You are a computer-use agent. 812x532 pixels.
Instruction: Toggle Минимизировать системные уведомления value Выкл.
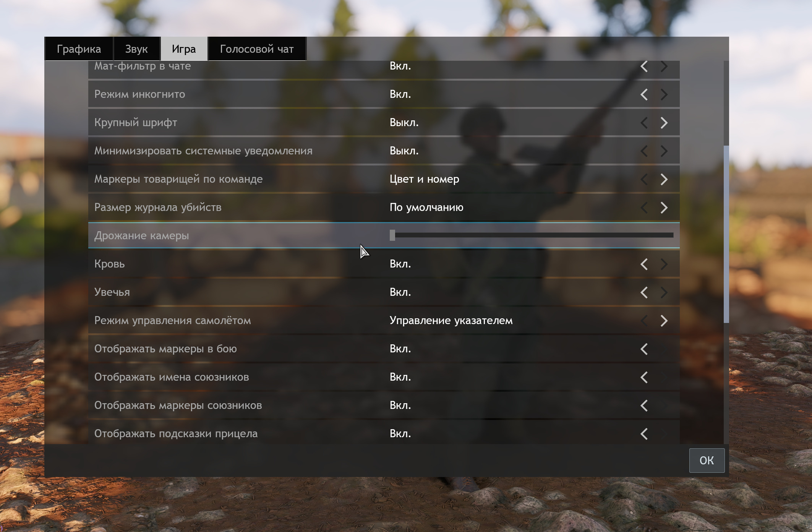click(404, 151)
